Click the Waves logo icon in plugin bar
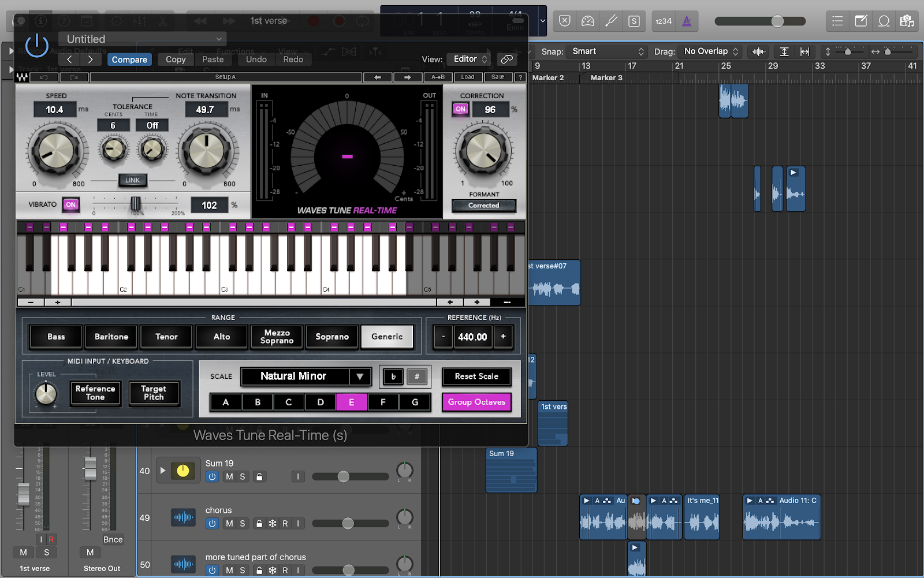 click(x=22, y=77)
